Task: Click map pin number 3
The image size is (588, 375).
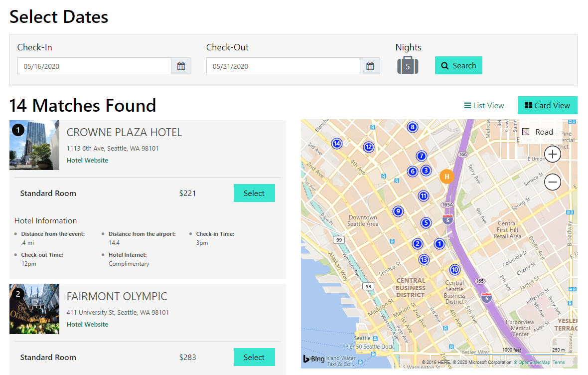Action: 426,171
